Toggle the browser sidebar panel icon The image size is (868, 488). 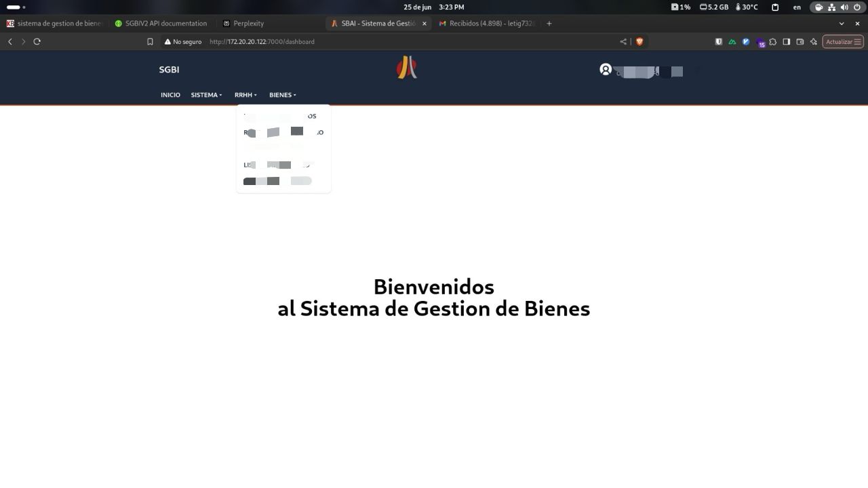787,41
